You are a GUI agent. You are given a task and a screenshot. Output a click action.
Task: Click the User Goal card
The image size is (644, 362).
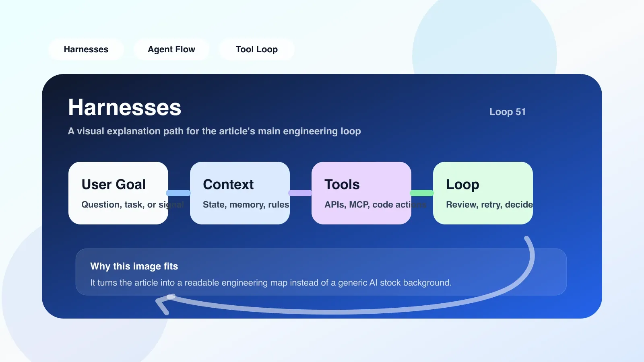click(x=118, y=193)
